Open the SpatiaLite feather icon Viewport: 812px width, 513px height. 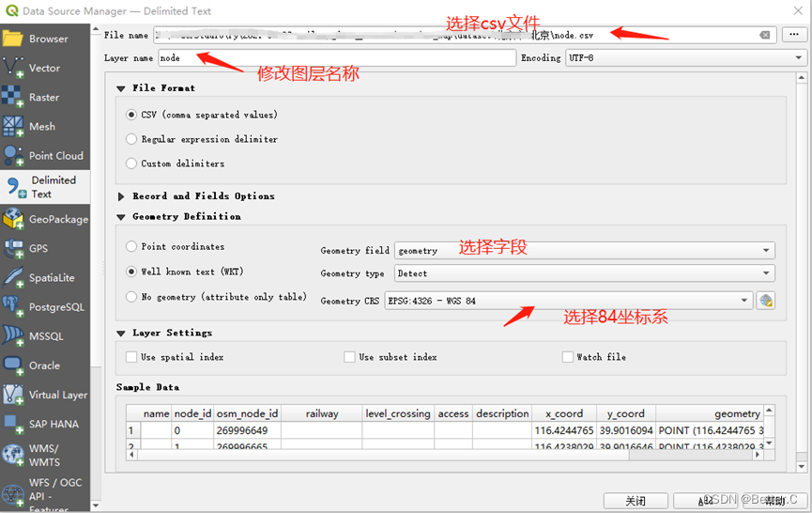(12, 277)
